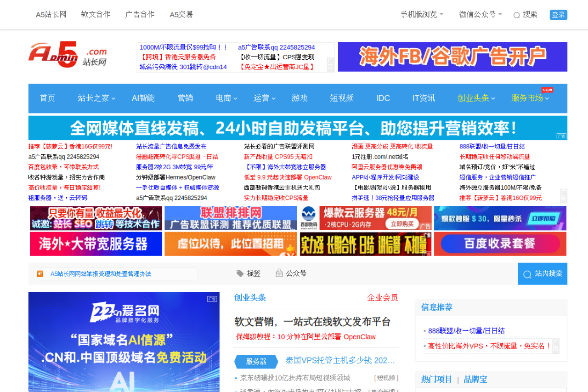Open the 软文合作 top link
588x392 pixels.
(96, 14)
